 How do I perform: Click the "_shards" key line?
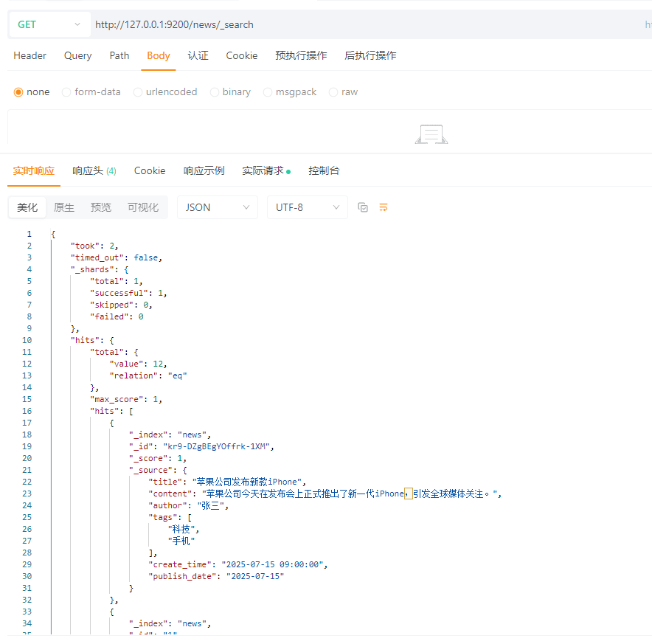(100, 269)
